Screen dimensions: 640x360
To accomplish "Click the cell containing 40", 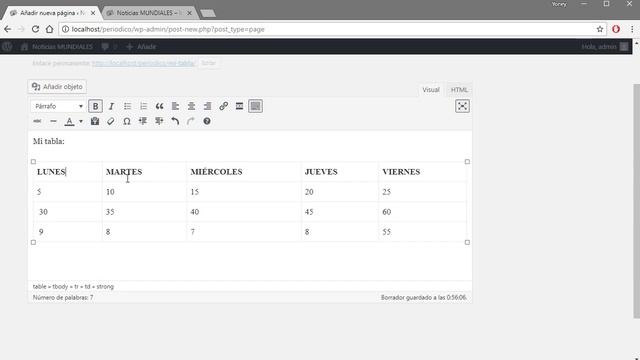I will (244, 212).
